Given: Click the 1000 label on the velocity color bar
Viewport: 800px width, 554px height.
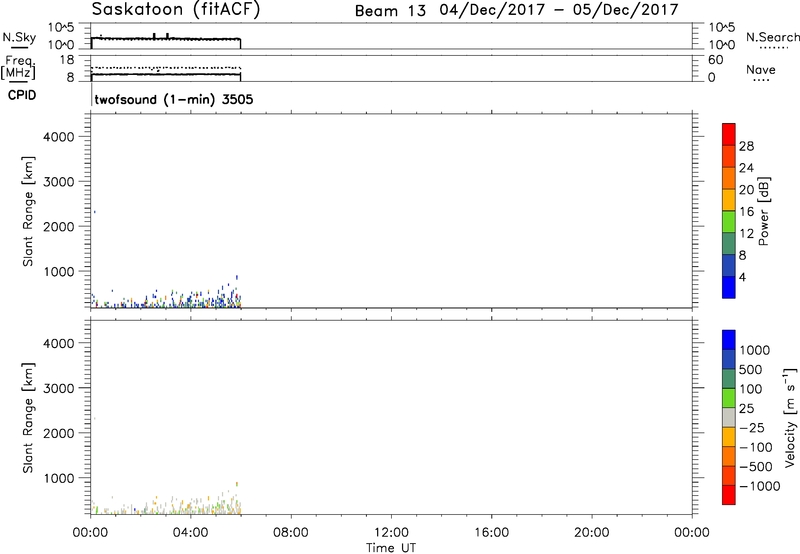Looking at the screenshot, I should click(755, 350).
